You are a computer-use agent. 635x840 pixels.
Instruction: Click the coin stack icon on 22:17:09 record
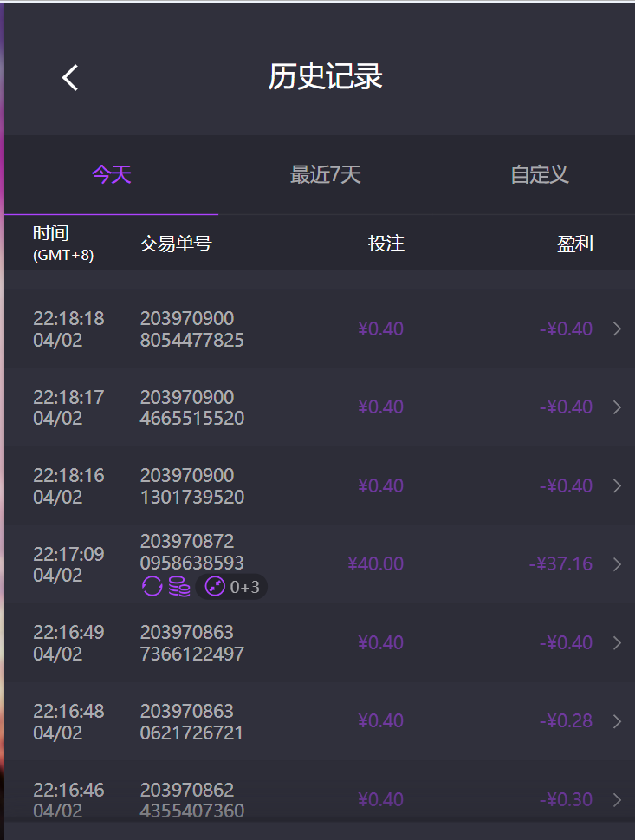179,587
